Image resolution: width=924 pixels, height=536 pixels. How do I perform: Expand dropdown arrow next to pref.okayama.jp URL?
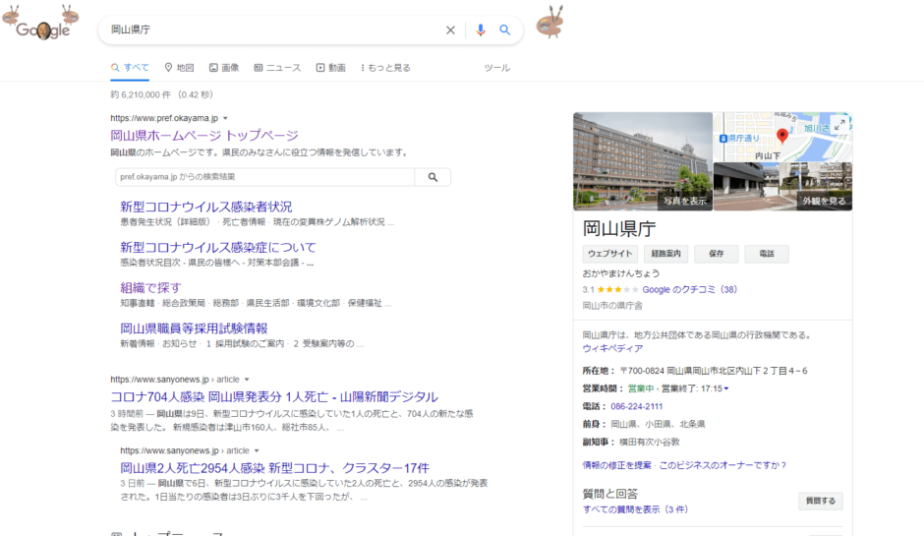(225, 118)
